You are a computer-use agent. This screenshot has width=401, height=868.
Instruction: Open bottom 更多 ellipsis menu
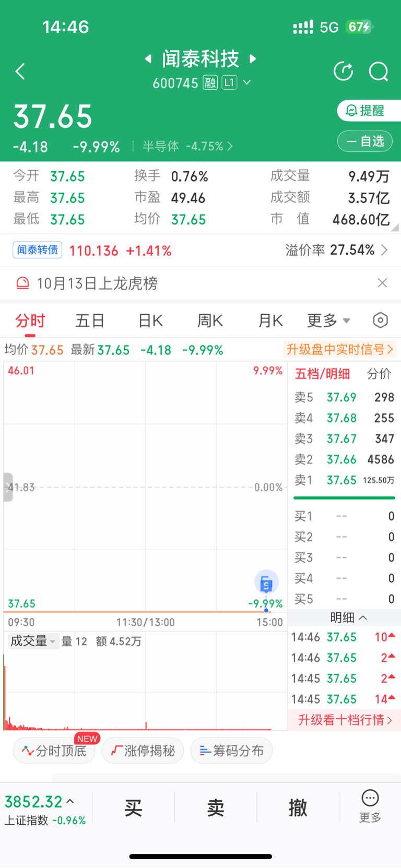tap(370, 806)
